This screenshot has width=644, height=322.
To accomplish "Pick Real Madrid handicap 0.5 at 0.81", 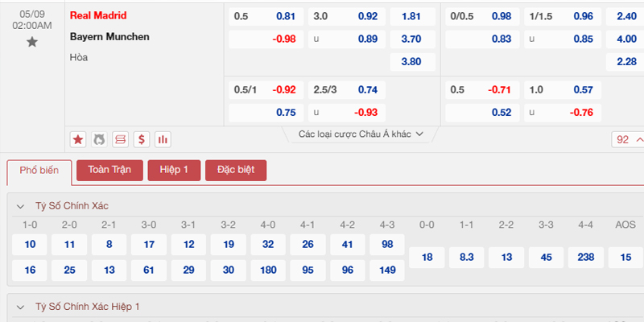I will (266, 17).
